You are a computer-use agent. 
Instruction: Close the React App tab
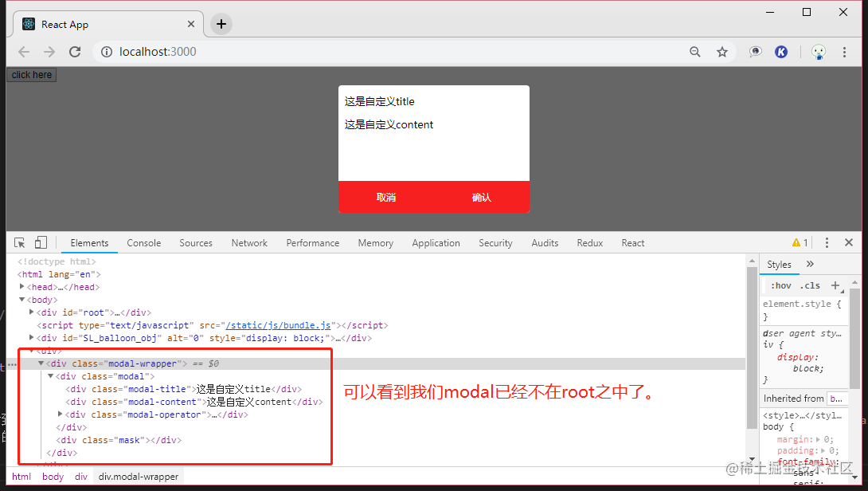pyautogui.click(x=191, y=25)
